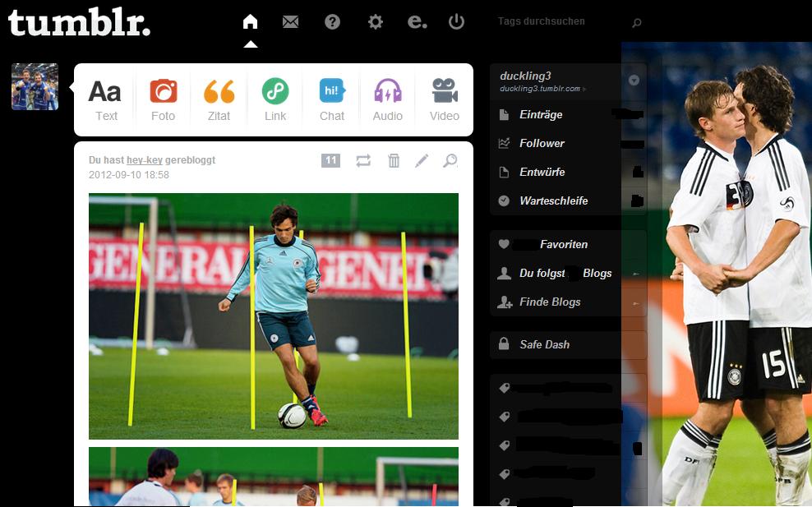Open the duckling3 blog title
Image resolution: width=812 pixels, height=507 pixels.
[525, 76]
